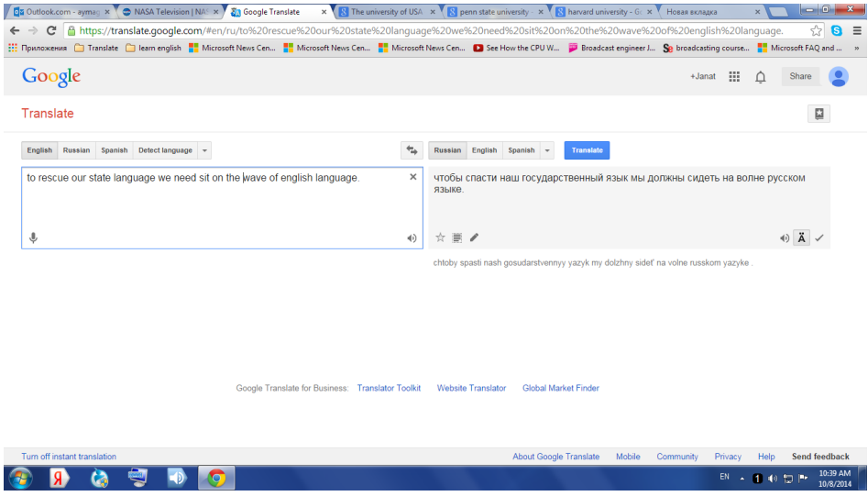Open the Chrome menu hamburger icon

tap(857, 31)
